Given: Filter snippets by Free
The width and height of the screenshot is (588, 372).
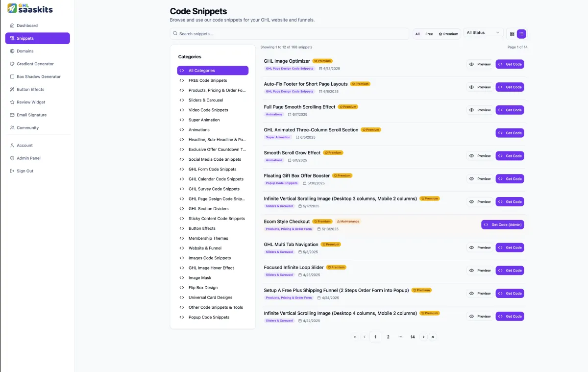Looking at the screenshot, I should pos(429,34).
